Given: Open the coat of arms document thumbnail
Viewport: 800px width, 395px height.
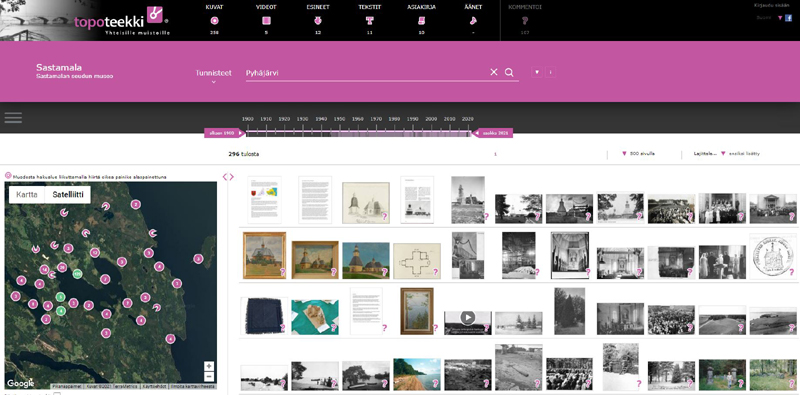Looking at the screenshot, I should coord(264,200).
